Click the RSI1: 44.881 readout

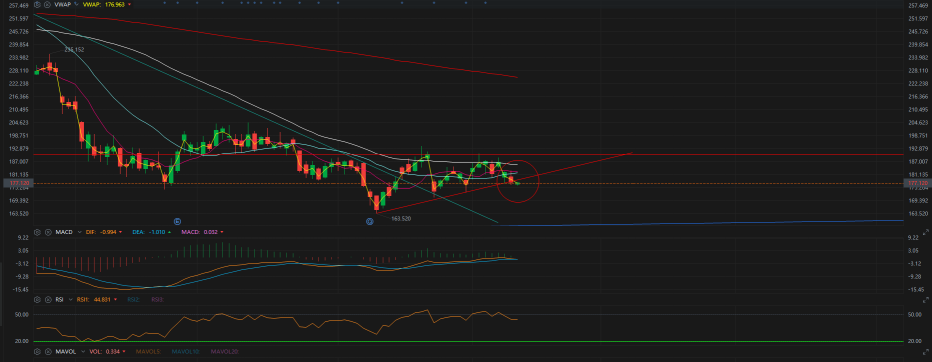coord(93,300)
